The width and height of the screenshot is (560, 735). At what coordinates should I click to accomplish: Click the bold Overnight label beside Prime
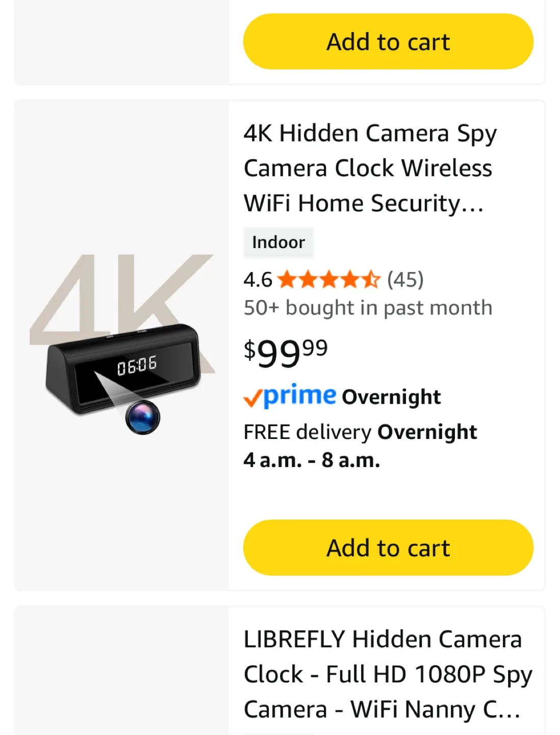[x=391, y=397]
